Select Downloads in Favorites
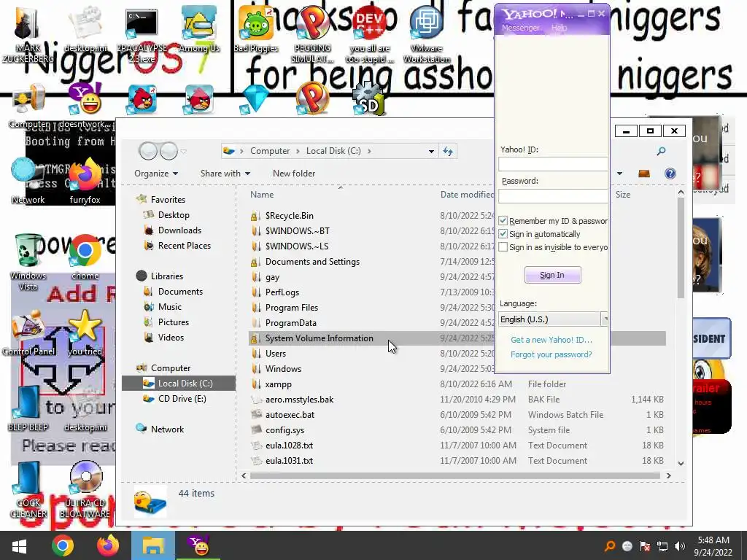The image size is (747, 560). pos(179,230)
